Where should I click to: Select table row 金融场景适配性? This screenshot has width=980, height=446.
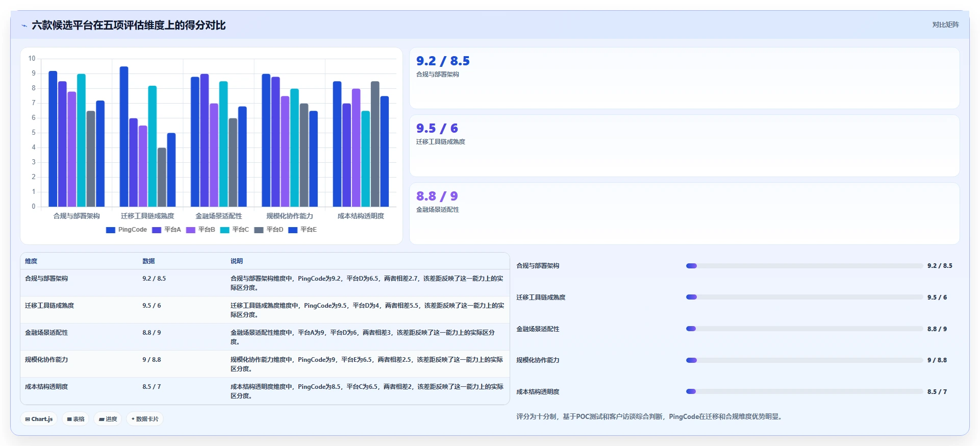coord(265,337)
